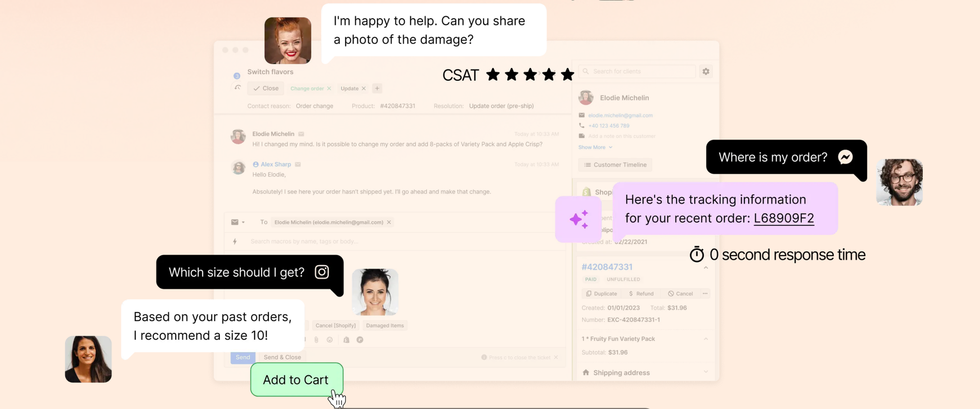
Task: Click the envelope icon next to Alex Sharp's name
Action: [298, 165]
